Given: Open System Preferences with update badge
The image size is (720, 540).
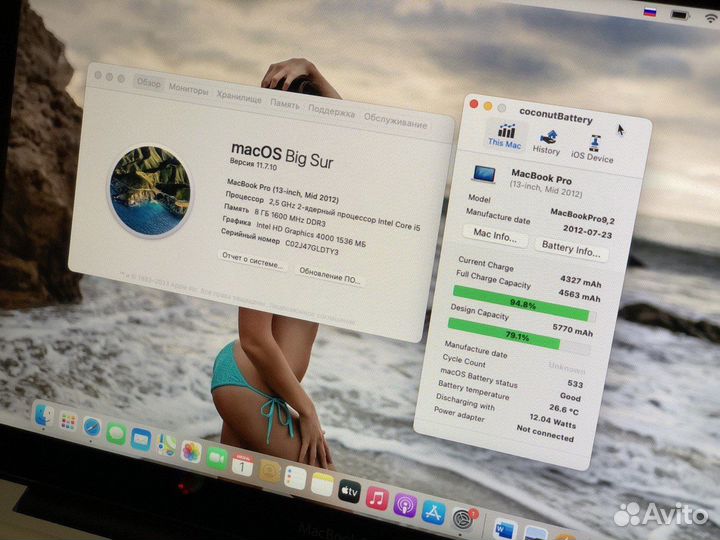Looking at the screenshot, I should coord(463,519).
